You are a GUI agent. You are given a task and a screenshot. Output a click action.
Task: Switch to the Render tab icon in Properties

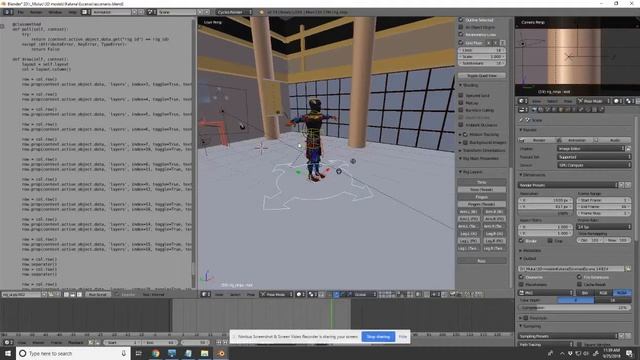click(x=534, y=109)
